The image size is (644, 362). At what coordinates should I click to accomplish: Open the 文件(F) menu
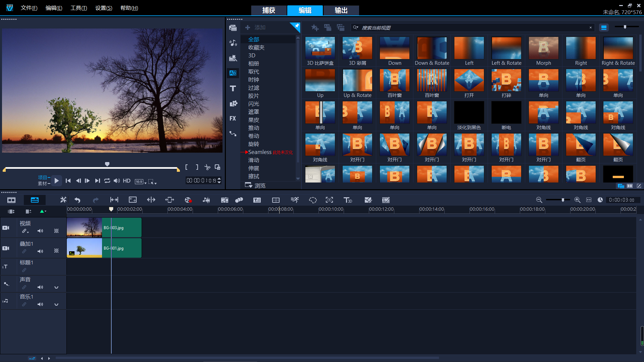(29, 8)
